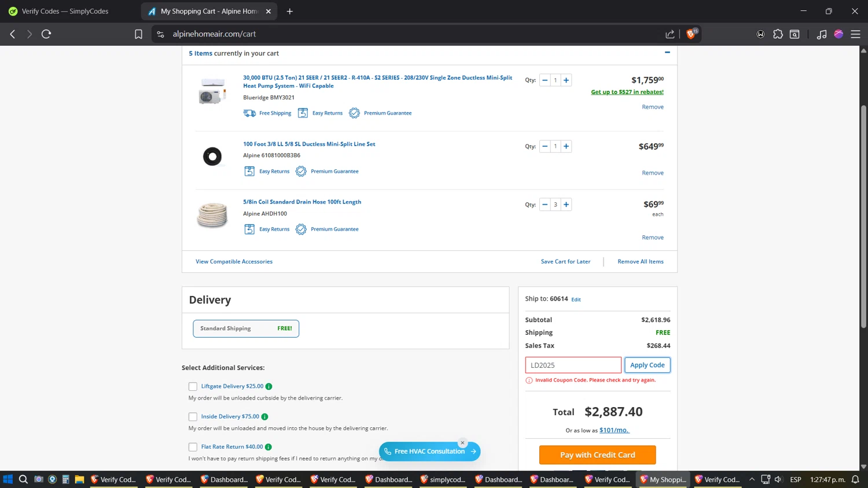The width and height of the screenshot is (868, 488).
Task: Open Brave Shields lion icon
Action: [x=690, y=34]
